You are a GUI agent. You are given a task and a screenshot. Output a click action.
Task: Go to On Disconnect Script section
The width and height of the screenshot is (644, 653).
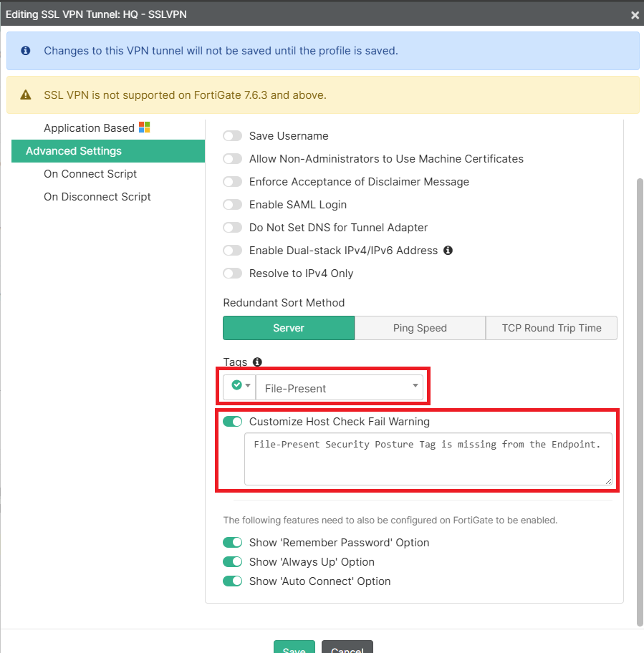97,197
